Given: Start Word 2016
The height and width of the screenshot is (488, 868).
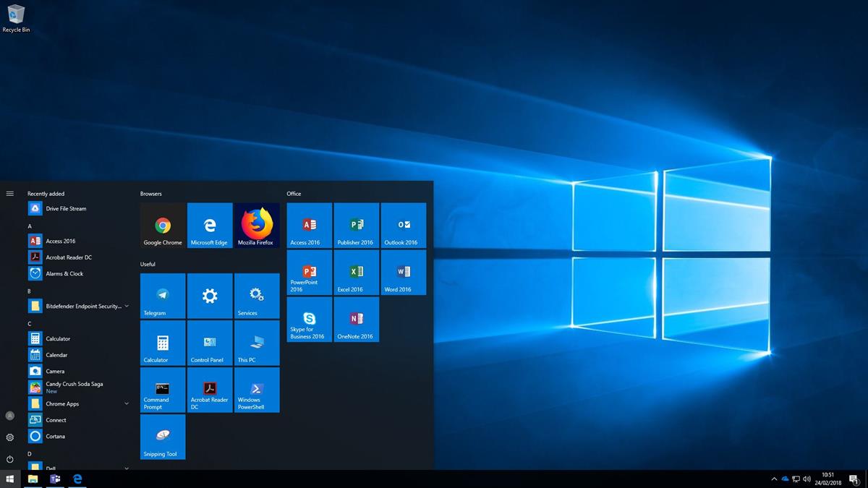Looking at the screenshot, I should [403, 273].
